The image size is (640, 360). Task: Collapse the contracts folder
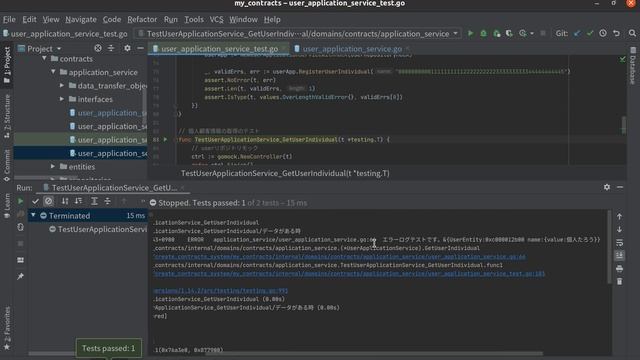44,59
